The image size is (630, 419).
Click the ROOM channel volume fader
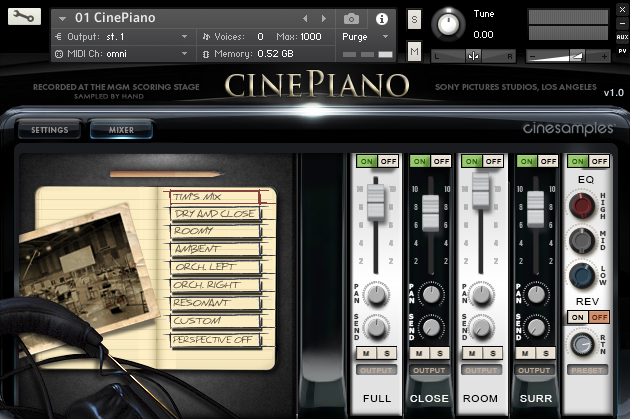(x=481, y=191)
